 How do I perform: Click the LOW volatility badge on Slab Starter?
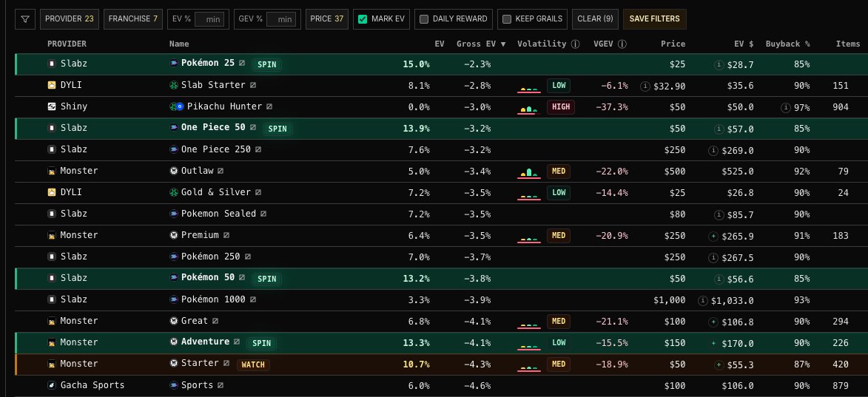coord(559,86)
